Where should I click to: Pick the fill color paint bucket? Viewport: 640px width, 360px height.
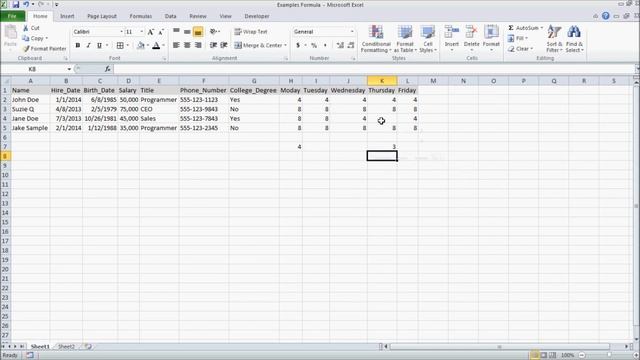click(141, 45)
